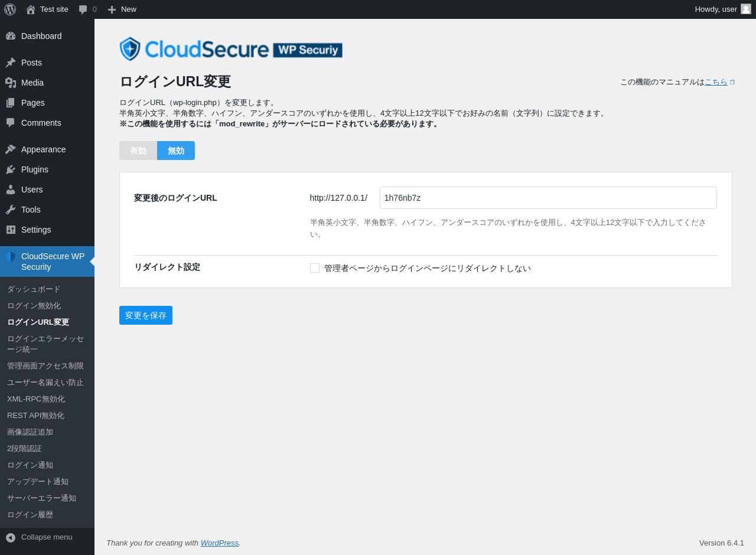This screenshot has width=756, height=555.
Task: Click the http://127.0.0.1/ prefix text
Action: (x=338, y=198)
